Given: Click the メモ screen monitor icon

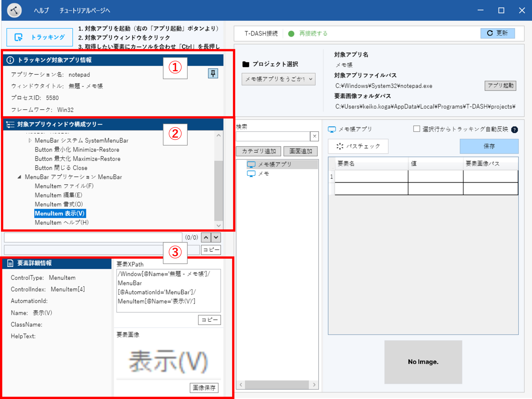Looking at the screenshot, I should [x=251, y=174].
